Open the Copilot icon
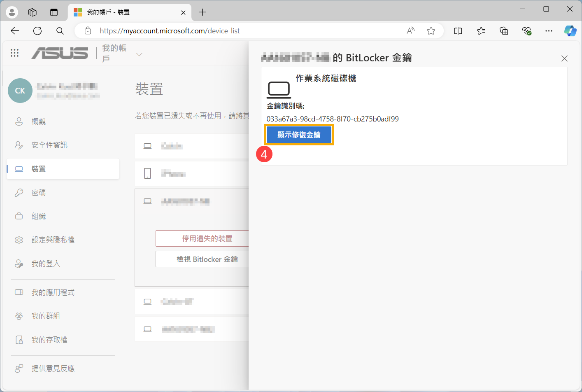The image size is (582, 392). pyautogui.click(x=570, y=31)
